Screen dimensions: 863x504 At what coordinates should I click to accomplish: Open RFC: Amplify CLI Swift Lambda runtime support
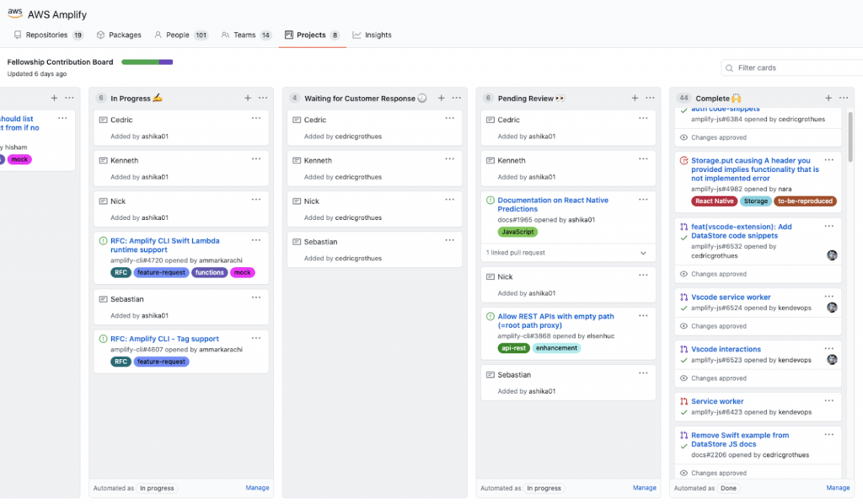point(165,245)
